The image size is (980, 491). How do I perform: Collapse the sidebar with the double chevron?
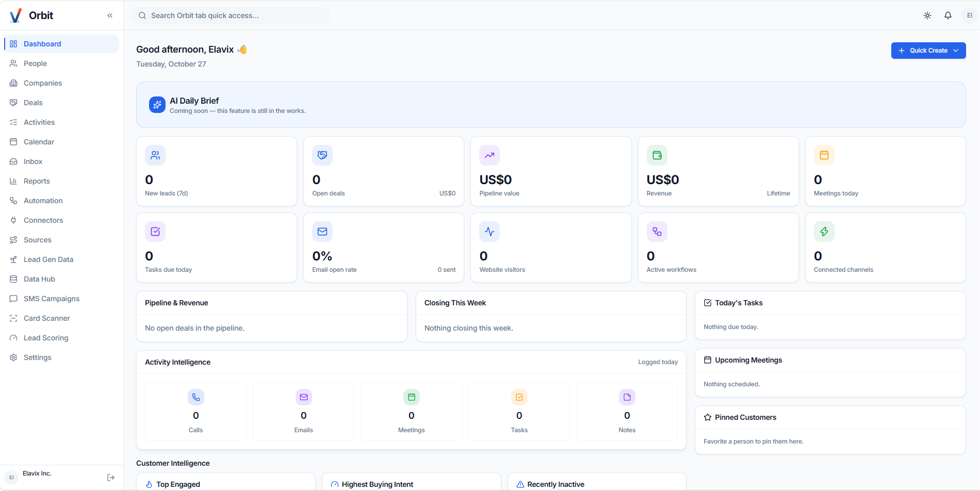[x=110, y=15]
